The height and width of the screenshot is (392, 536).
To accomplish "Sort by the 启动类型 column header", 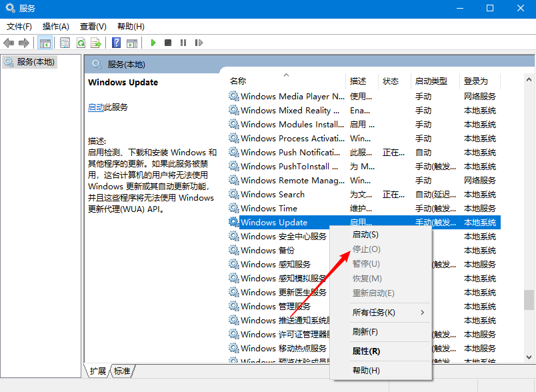I will click(435, 81).
